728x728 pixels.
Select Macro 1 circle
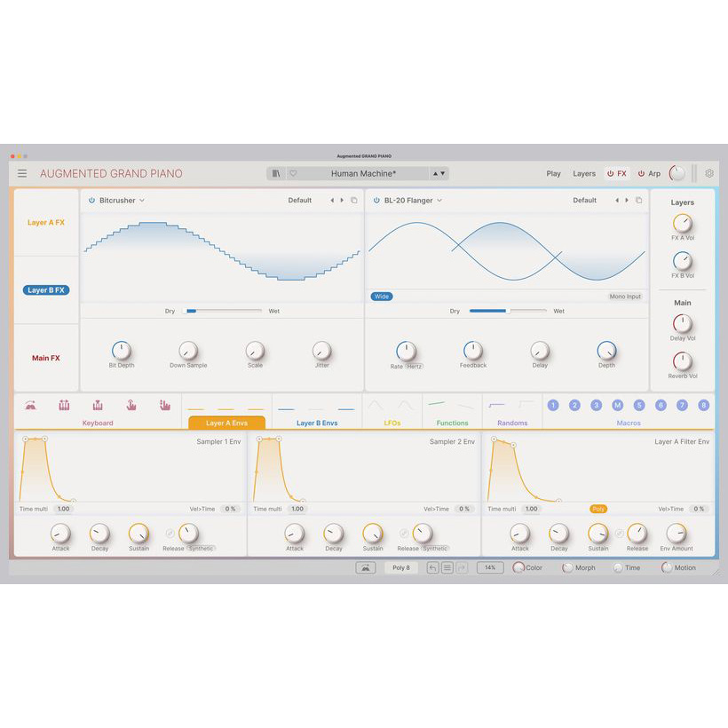(x=552, y=406)
